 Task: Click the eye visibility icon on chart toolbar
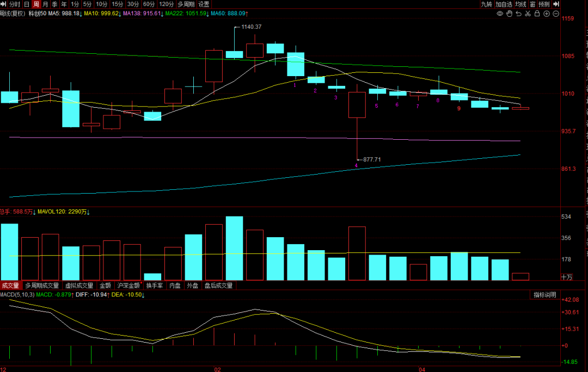(500, 14)
